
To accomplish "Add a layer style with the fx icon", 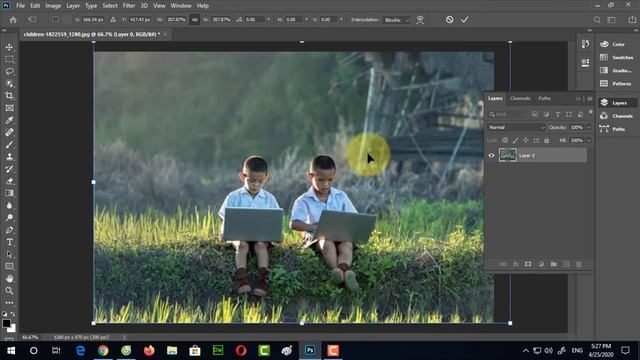I will (x=516, y=264).
